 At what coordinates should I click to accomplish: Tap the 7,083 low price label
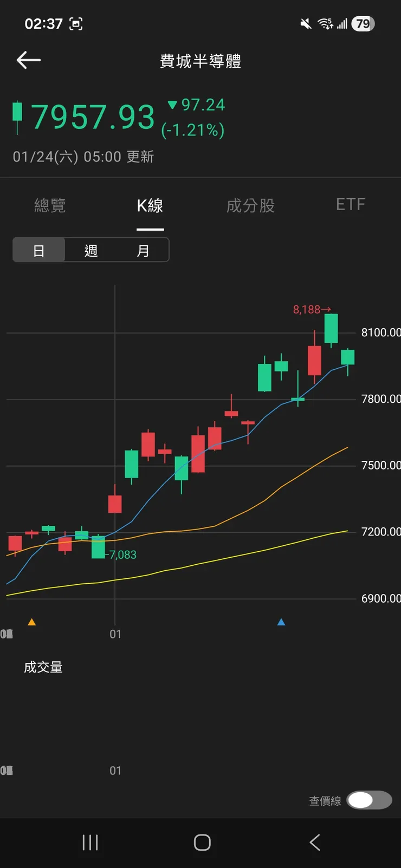[x=122, y=554]
